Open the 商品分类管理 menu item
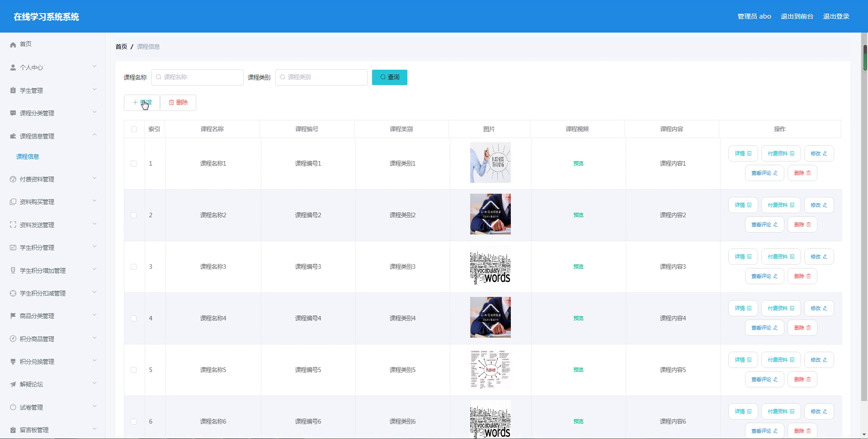The width and height of the screenshot is (868, 439). [52, 316]
